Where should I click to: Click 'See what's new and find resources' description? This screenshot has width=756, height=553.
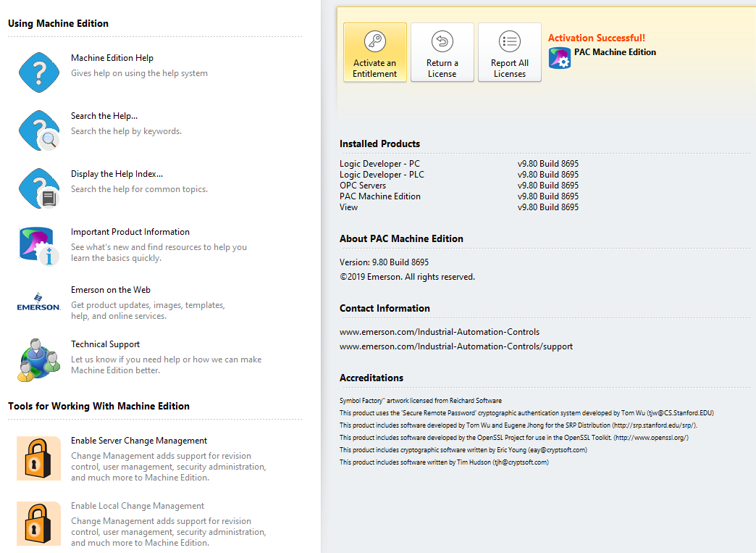(159, 252)
